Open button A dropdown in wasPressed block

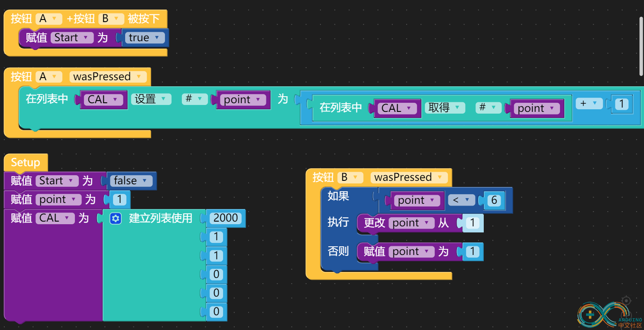pyautogui.click(x=49, y=77)
